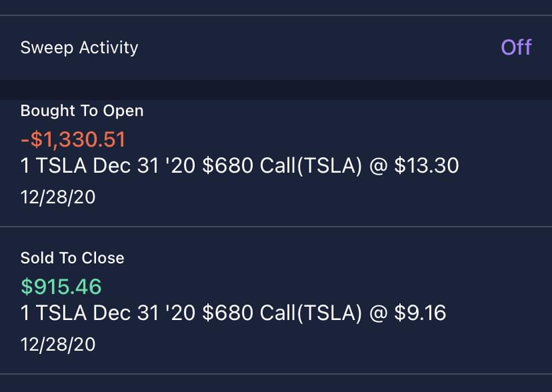This screenshot has width=552, height=392.
Task: Select the date under Sold To Close
Action: [58, 345]
